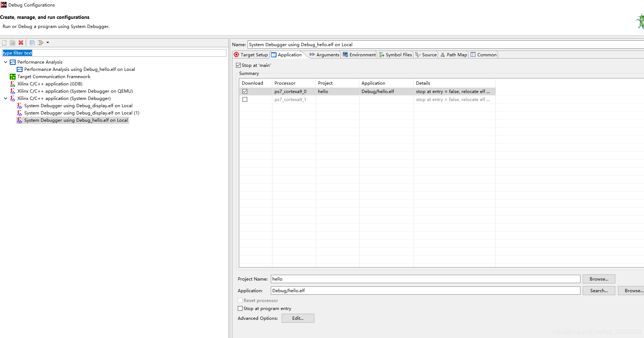
Task: Enable download for ps7_cortexa9_1 processor
Action: 245,99
